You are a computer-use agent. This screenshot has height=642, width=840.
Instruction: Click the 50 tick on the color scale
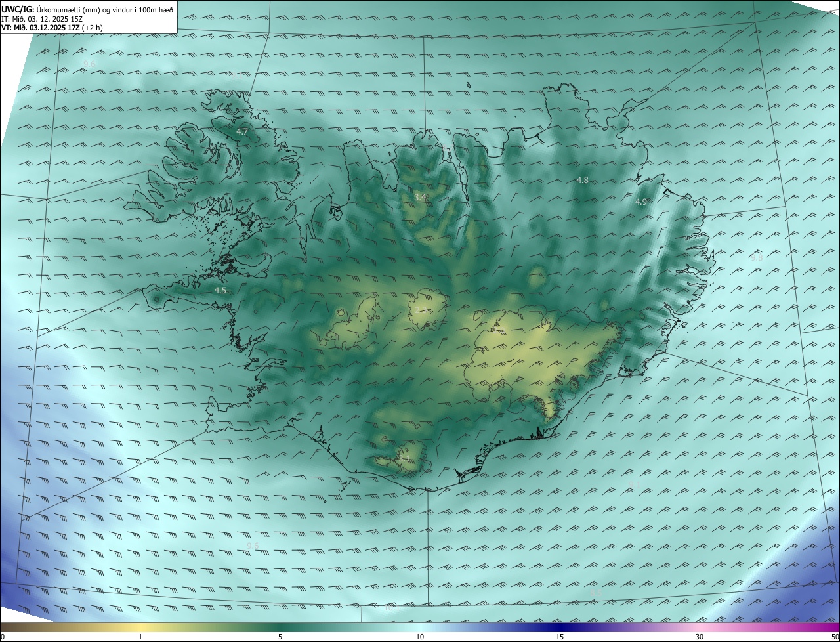point(835,637)
